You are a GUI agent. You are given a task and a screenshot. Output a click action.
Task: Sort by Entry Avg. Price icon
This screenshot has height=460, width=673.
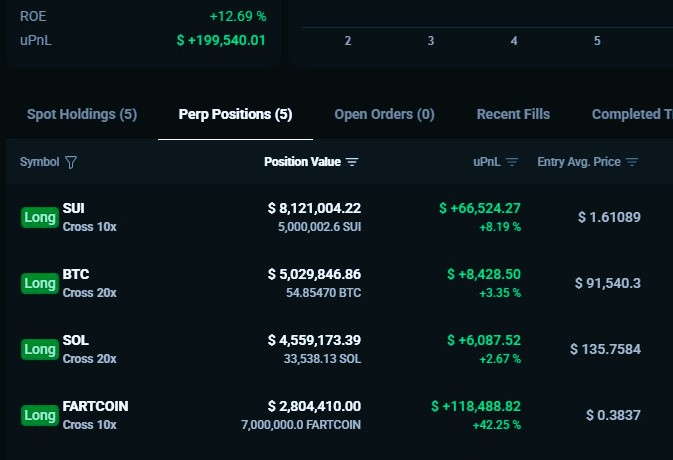(632, 162)
